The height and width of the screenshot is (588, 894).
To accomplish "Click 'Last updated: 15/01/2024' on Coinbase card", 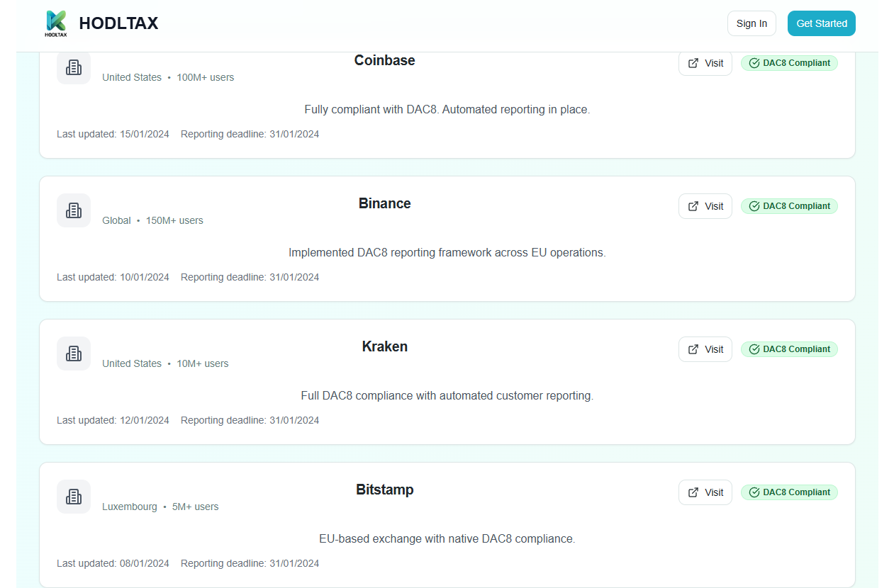I will coord(113,134).
